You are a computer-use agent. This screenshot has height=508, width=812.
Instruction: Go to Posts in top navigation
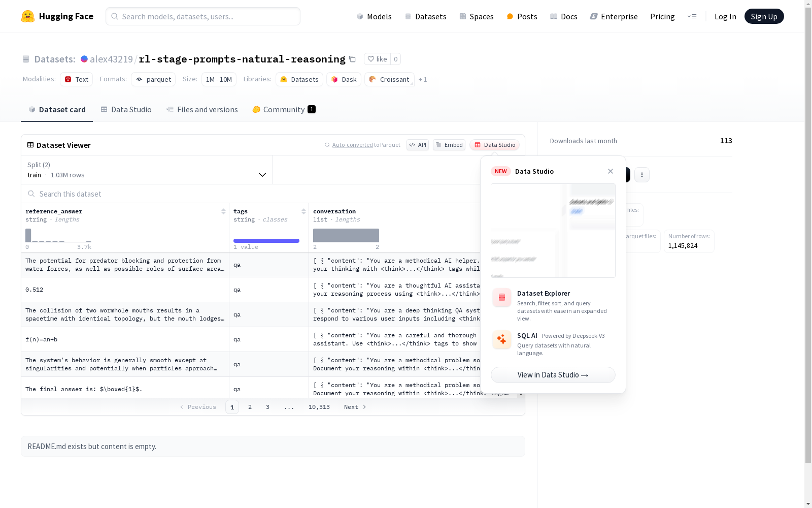tap(522, 16)
